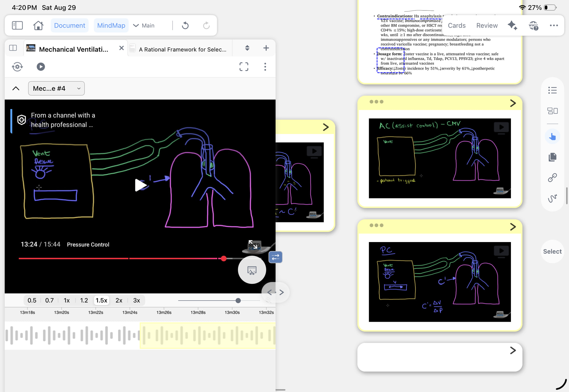
Task: Switch to MindMap view mode
Action: point(111,25)
